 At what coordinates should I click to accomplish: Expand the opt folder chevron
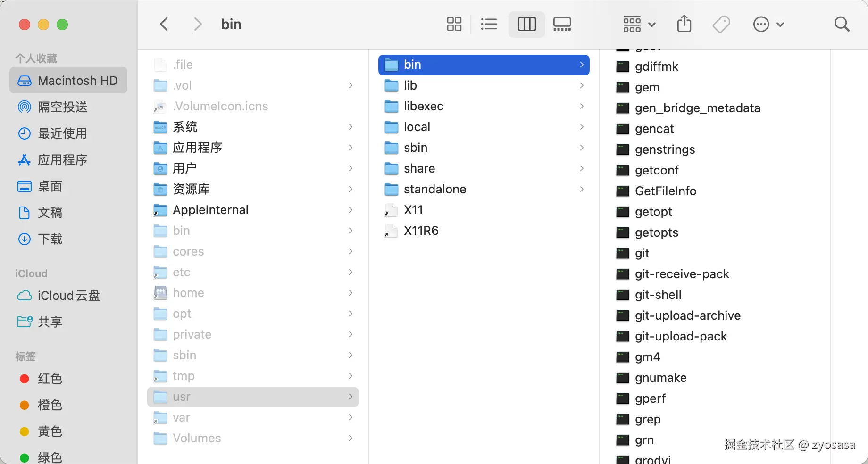(x=350, y=314)
